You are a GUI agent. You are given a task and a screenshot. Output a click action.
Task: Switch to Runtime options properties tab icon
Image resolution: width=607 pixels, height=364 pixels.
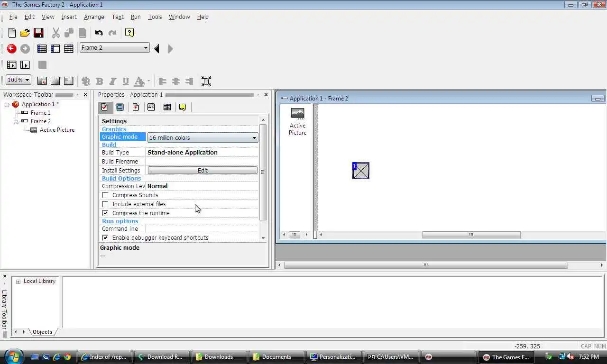coord(136,107)
